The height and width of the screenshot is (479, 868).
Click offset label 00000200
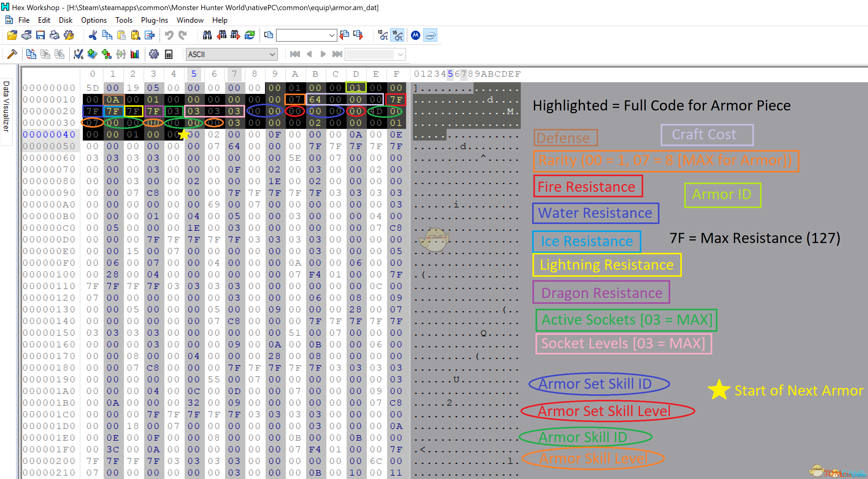49,461
